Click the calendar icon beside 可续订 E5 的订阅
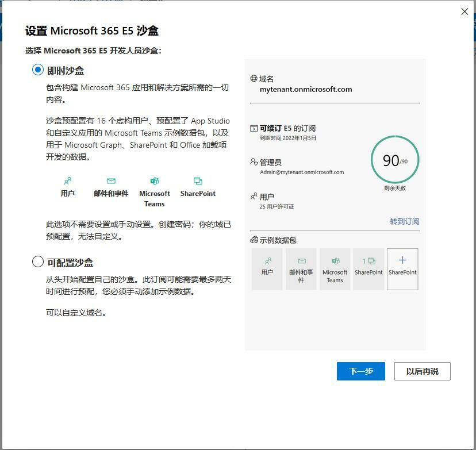 tap(254, 129)
